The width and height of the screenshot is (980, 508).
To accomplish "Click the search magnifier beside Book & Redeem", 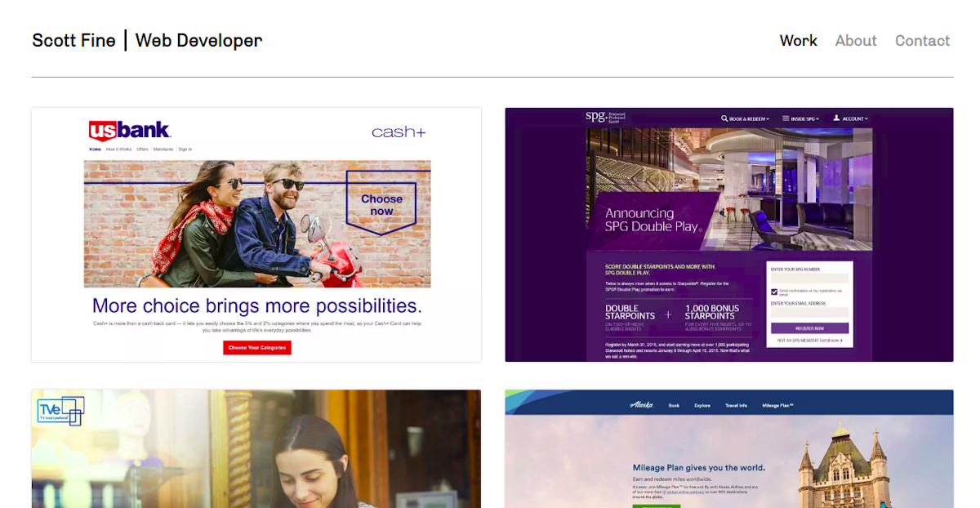I will [724, 118].
